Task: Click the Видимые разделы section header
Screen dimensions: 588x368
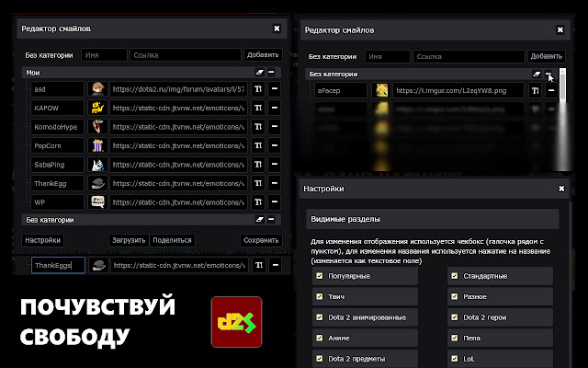Action: coord(433,219)
